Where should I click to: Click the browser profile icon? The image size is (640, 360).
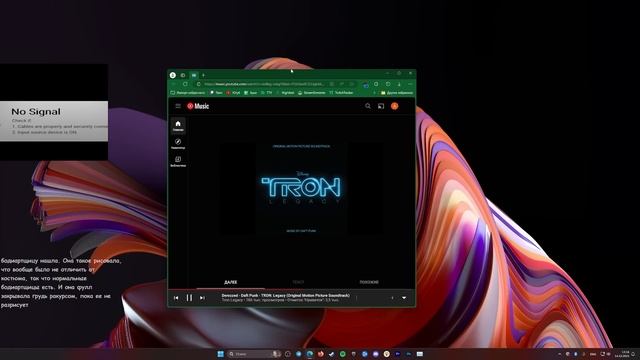coord(173,75)
